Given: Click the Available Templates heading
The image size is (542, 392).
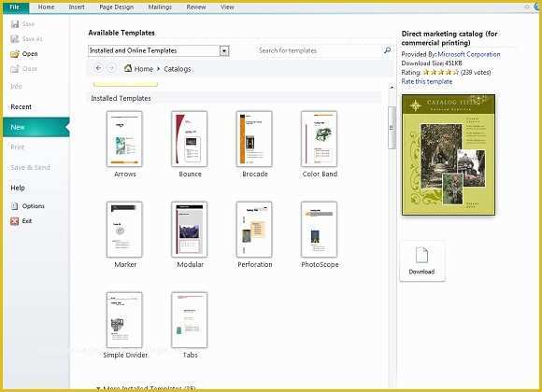Looking at the screenshot, I should click(121, 33).
